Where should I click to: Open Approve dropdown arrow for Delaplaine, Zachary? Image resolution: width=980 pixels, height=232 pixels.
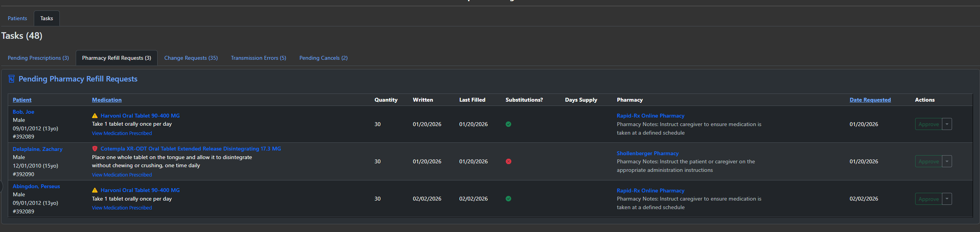point(947,161)
